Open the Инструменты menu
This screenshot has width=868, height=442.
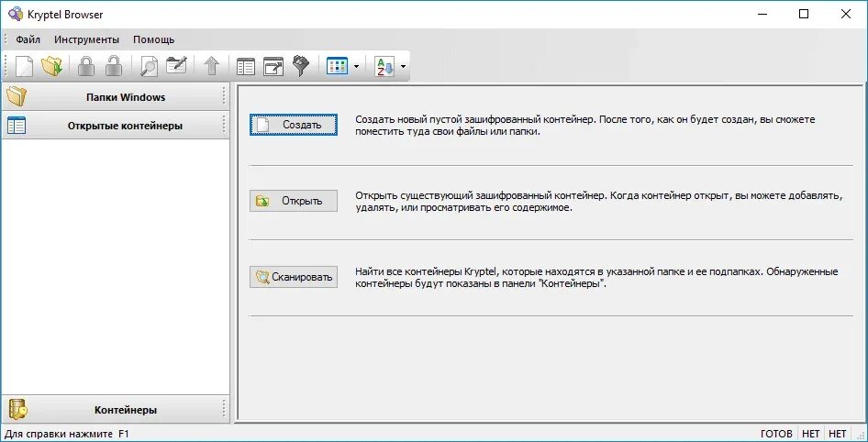point(87,39)
